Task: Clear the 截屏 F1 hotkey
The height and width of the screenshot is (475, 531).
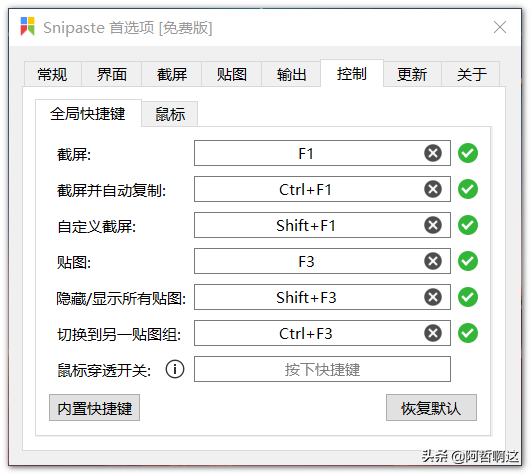Action: coord(433,153)
